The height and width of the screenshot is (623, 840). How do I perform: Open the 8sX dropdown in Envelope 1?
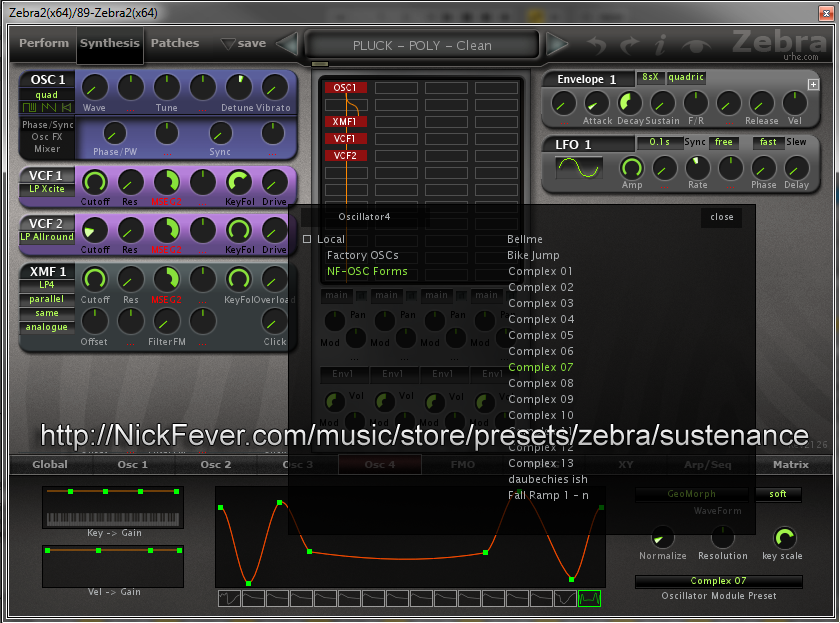[650, 77]
